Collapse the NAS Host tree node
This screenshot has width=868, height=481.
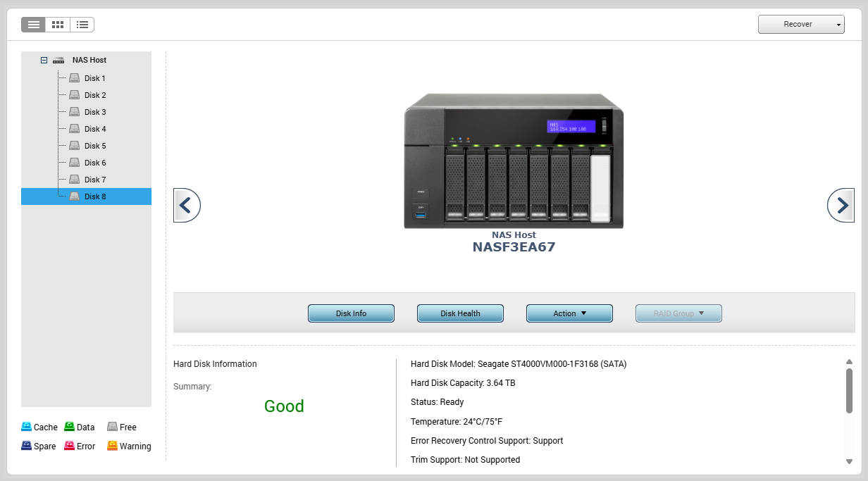[44, 61]
